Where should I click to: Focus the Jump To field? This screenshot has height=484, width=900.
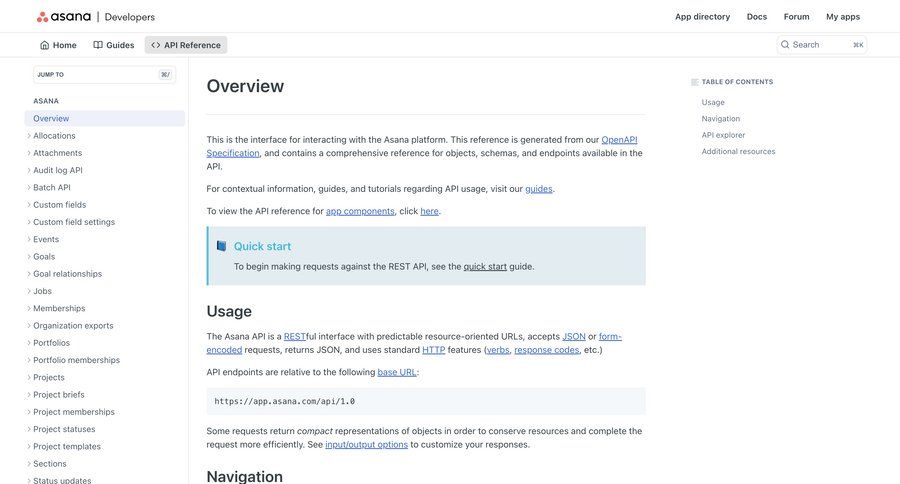pyautogui.click(x=104, y=75)
